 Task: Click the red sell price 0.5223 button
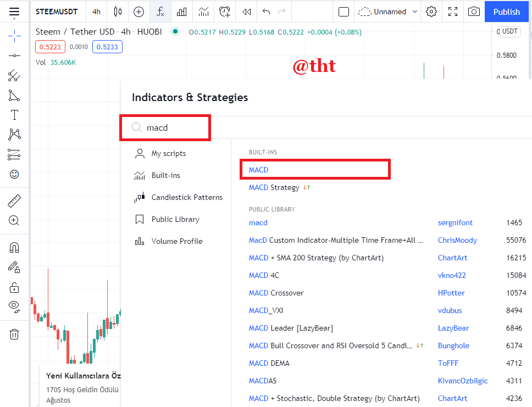50,47
